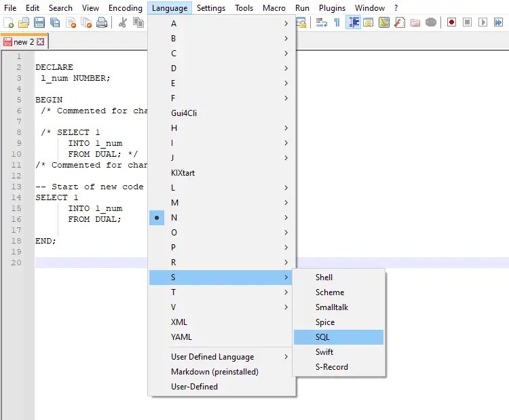Screen dimensions: 509x420
Task: Expand the B languages submenu
Action: 221,38
